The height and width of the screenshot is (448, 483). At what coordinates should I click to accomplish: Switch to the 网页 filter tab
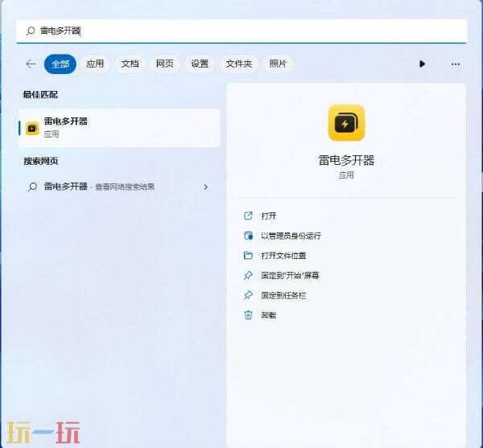tap(165, 64)
